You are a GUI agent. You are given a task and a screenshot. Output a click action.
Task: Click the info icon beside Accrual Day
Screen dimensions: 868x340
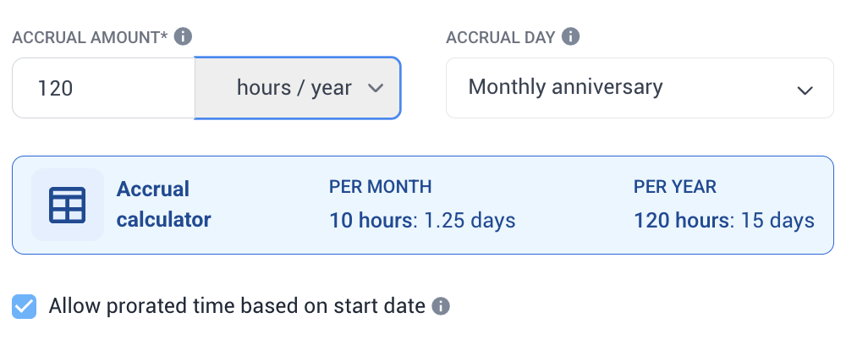[571, 37]
